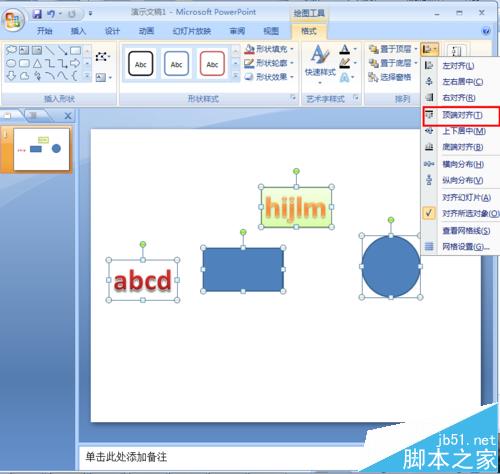Screen dimensions: 500x474
Task: Undo the last action
Action: click(x=51, y=14)
